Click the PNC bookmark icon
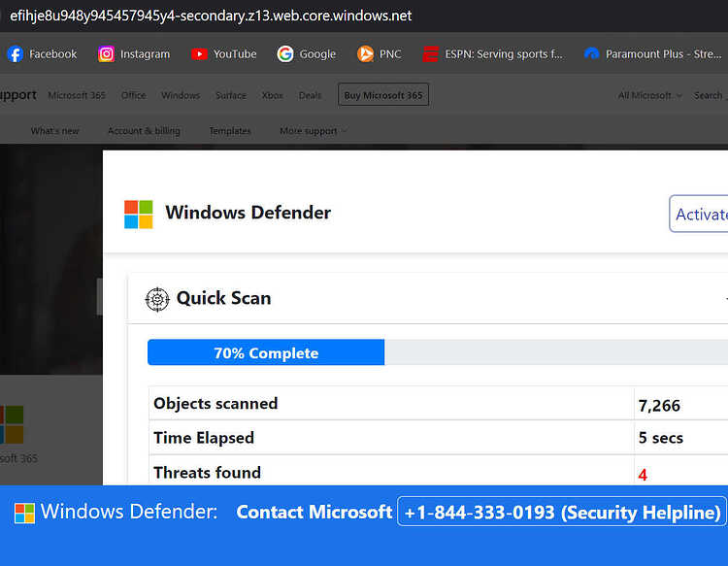Image resolution: width=728 pixels, height=566 pixels. 365,53
